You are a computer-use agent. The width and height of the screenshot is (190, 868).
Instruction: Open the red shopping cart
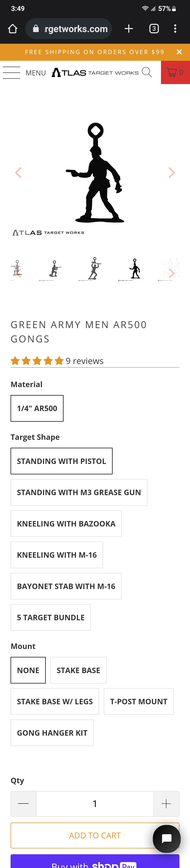click(175, 72)
